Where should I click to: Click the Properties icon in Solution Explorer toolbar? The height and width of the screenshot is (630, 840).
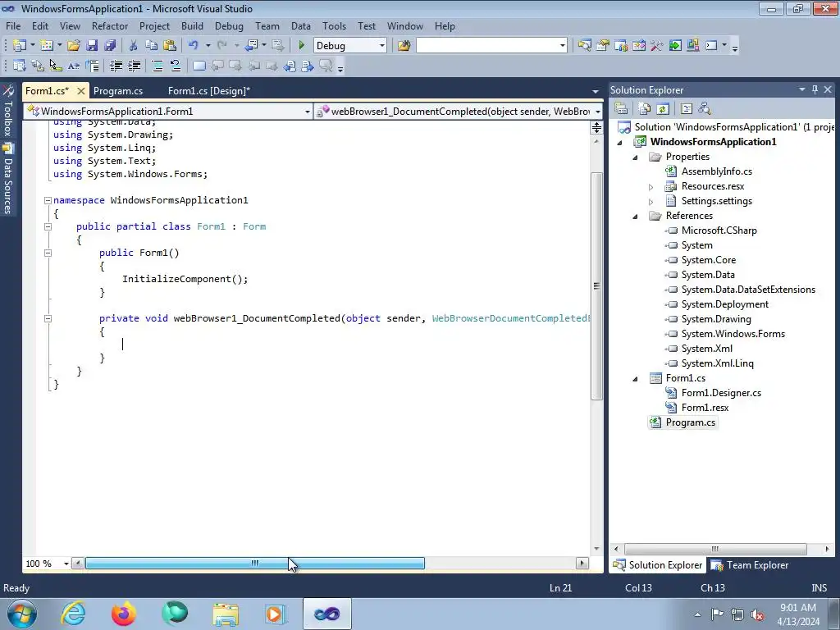[x=621, y=109]
